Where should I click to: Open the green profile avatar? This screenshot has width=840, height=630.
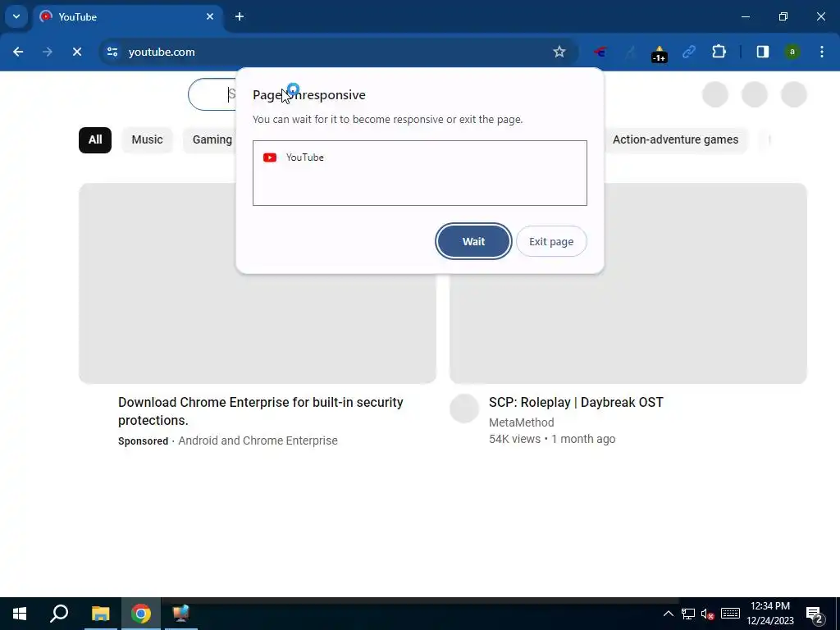[x=792, y=52]
